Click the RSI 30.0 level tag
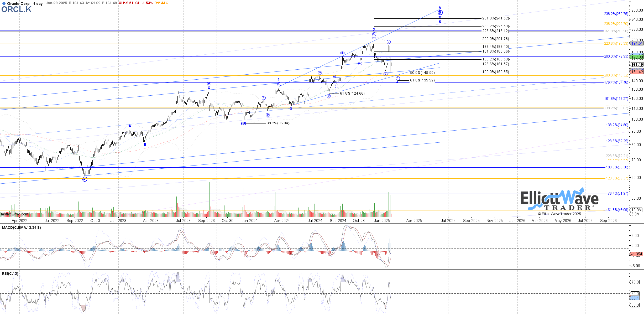The height and width of the screenshot is (315, 644). pyautogui.click(x=635, y=305)
